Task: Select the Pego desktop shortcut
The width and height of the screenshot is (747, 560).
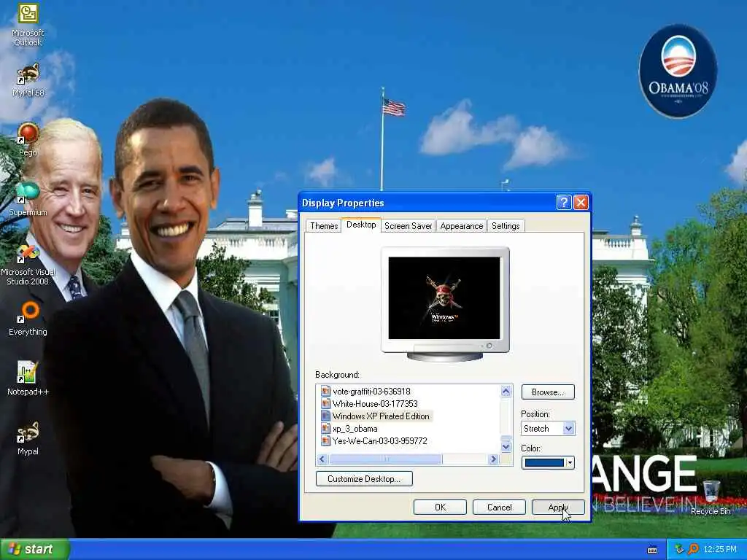Action: [x=28, y=139]
